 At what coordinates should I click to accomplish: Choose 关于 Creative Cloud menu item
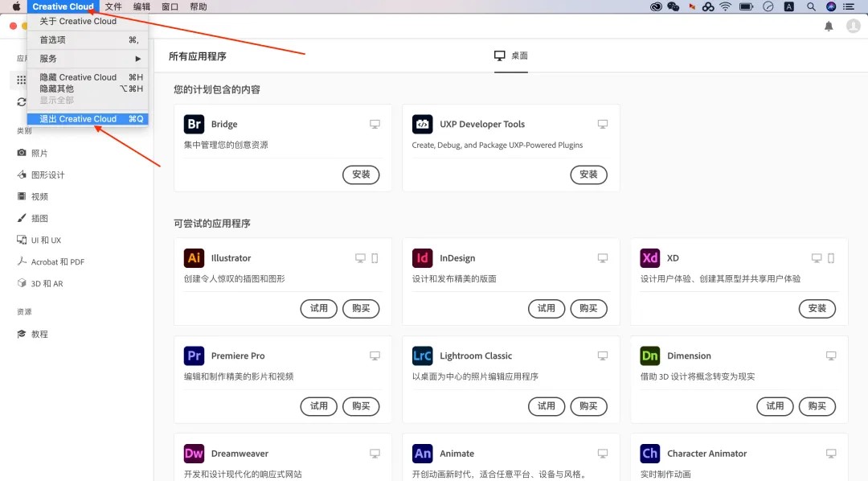click(88, 21)
